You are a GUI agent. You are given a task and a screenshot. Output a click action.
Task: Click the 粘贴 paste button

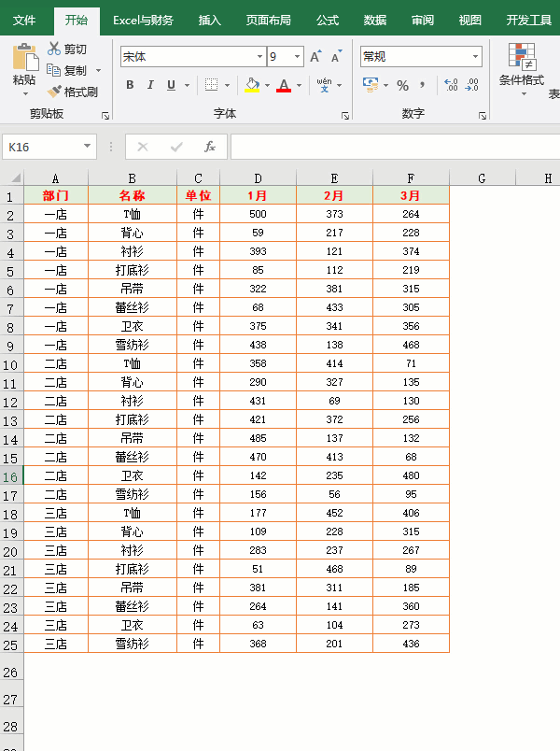[x=25, y=64]
